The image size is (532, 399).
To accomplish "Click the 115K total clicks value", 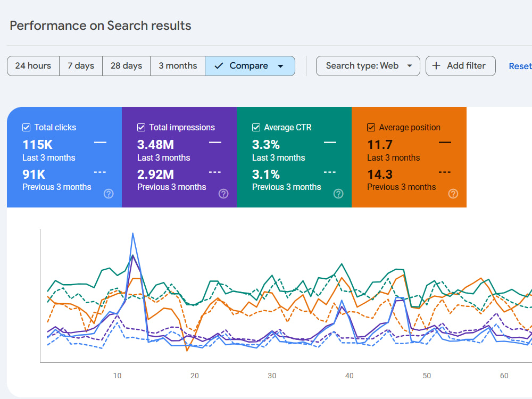I will click(37, 145).
